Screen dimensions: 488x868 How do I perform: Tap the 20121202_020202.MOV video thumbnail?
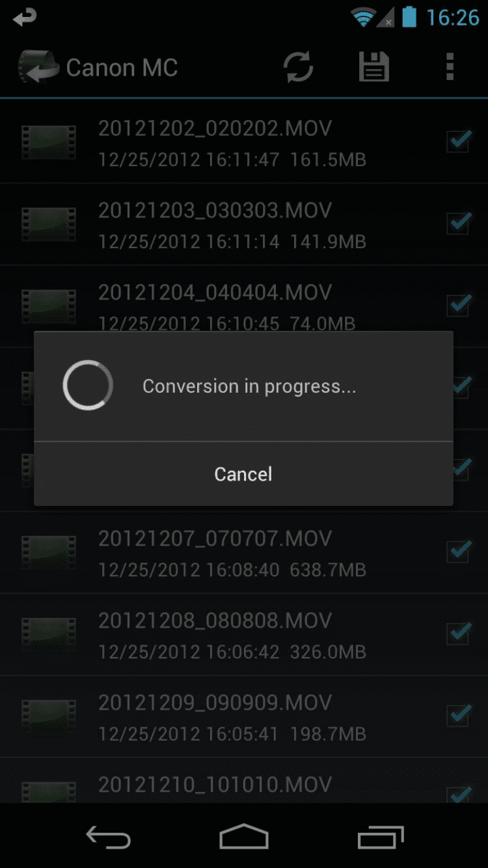coord(49,142)
